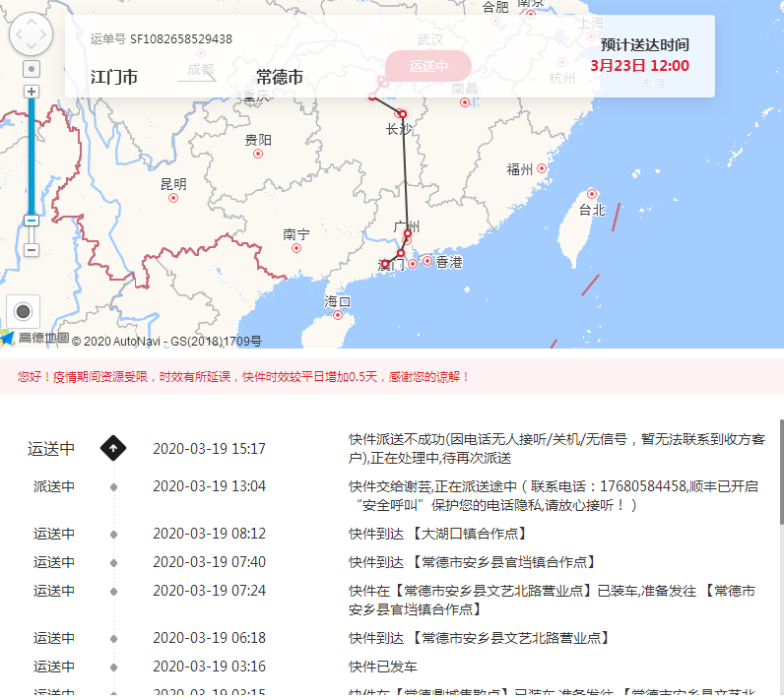Viewport: 784px width, 700px height.
Task: Click the 快件已发车 entry
Action: click(x=382, y=667)
